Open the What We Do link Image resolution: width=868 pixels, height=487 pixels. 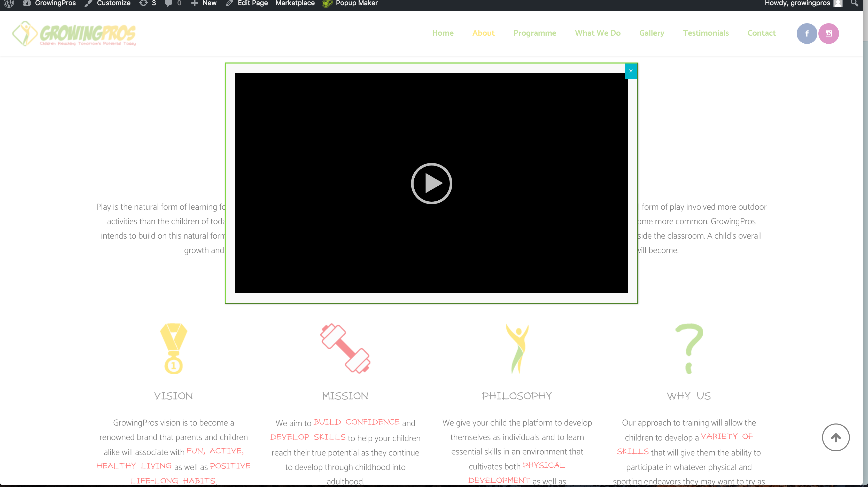click(598, 33)
